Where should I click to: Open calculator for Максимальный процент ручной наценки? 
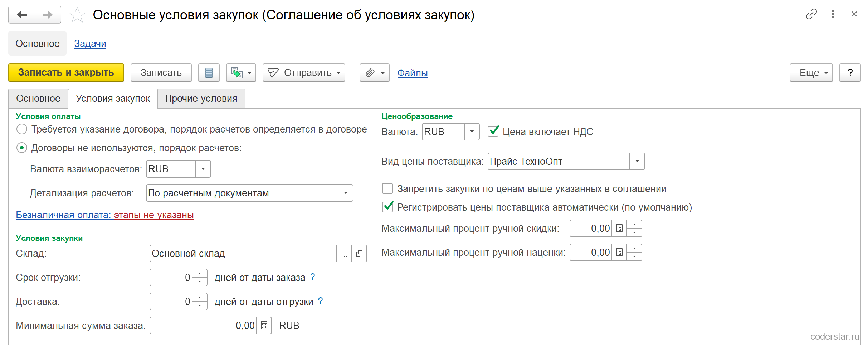click(619, 253)
